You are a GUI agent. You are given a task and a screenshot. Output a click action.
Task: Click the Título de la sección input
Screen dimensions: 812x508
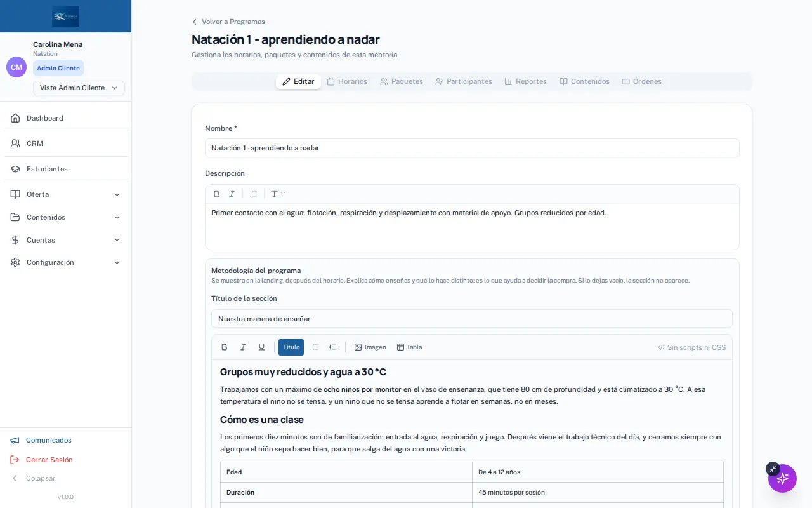pyautogui.click(x=472, y=319)
